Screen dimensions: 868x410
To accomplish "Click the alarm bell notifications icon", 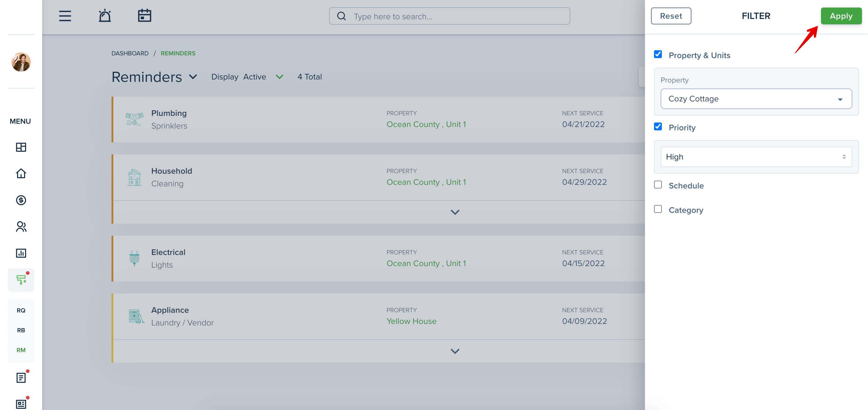I will tap(105, 16).
